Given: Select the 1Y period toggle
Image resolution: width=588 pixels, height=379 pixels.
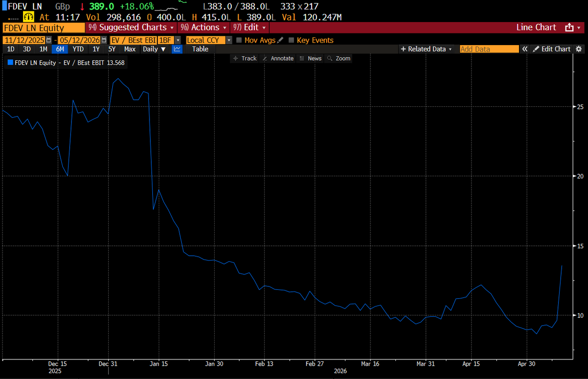Looking at the screenshot, I should click(96, 49).
